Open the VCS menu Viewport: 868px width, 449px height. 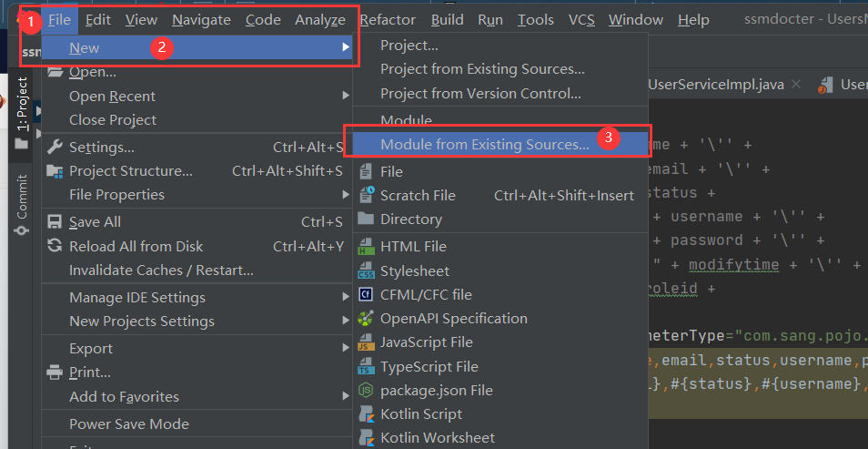(581, 20)
